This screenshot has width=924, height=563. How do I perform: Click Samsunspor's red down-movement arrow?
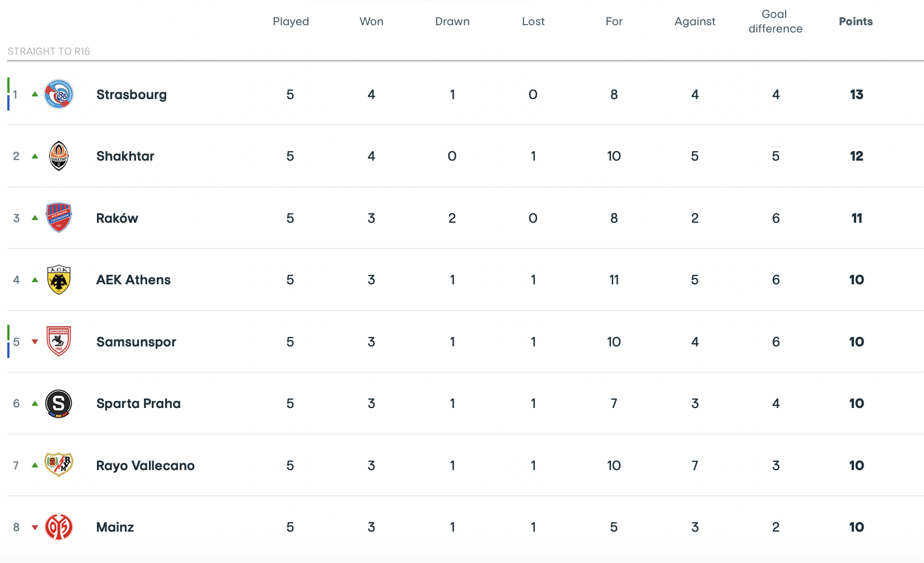[x=35, y=342]
